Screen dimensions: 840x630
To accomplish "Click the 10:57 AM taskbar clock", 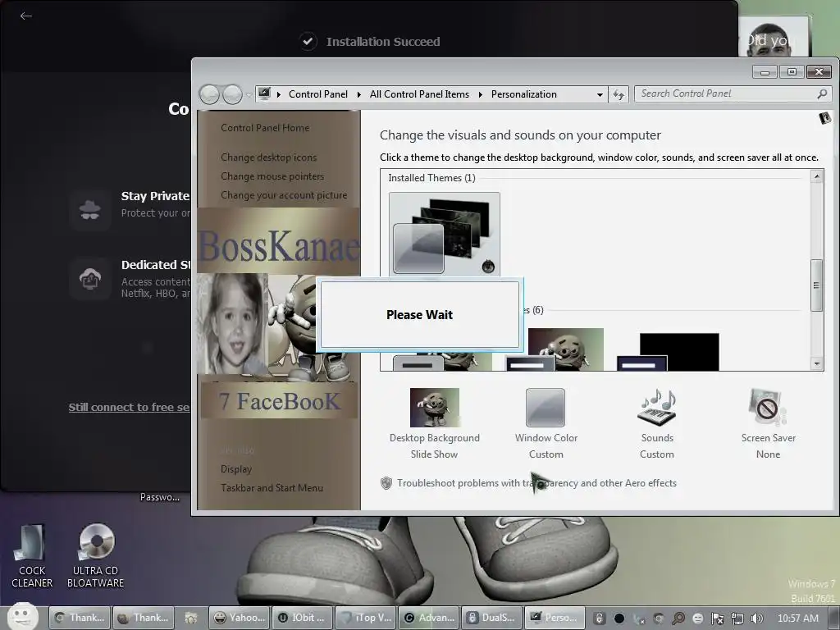I will 797,619.
